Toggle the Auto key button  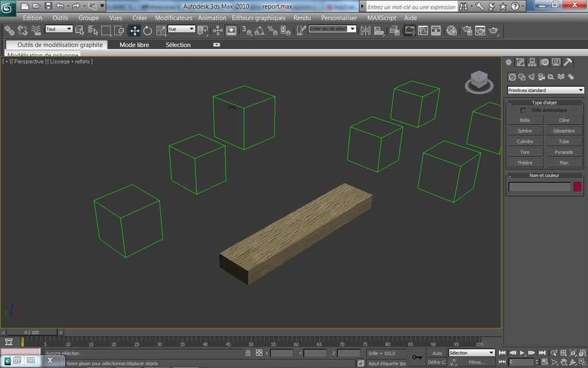coord(437,353)
